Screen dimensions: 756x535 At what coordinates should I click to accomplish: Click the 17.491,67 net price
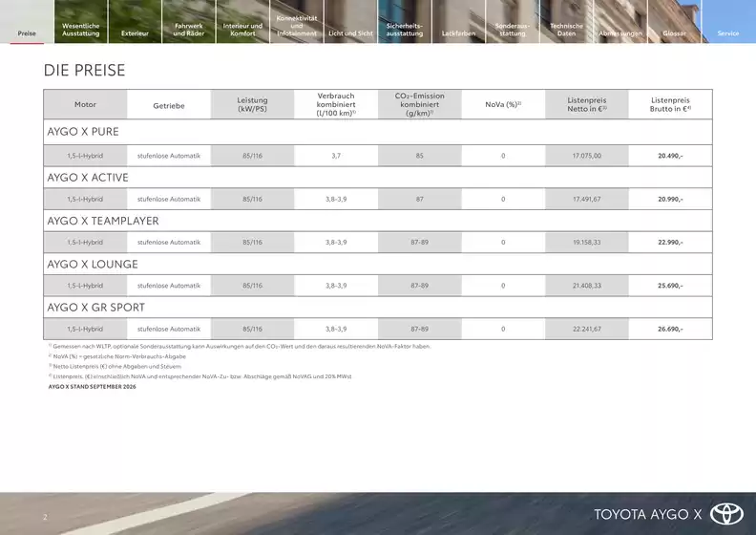pos(587,199)
